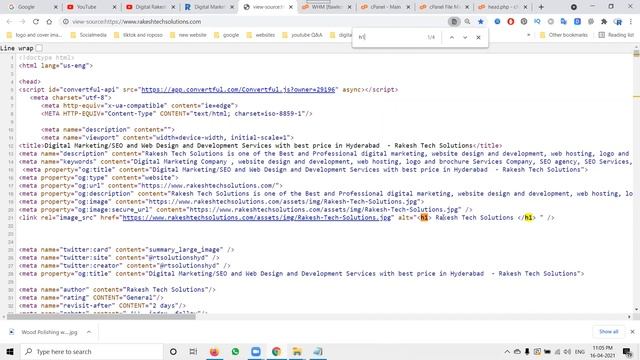The height and width of the screenshot is (360, 640).
Task: Open WhatsApp from the taskbar
Action: (x=235, y=351)
